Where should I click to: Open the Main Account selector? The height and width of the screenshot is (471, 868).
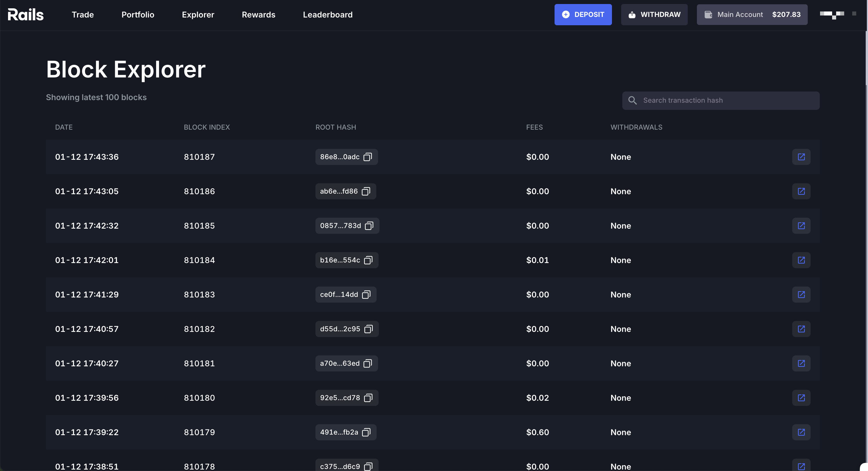click(x=752, y=14)
